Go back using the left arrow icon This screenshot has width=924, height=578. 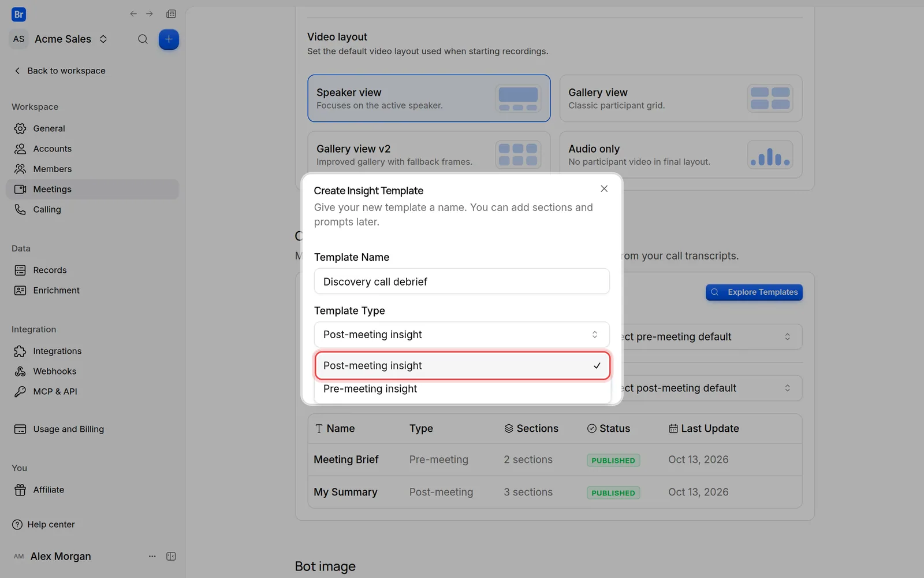pyautogui.click(x=133, y=14)
